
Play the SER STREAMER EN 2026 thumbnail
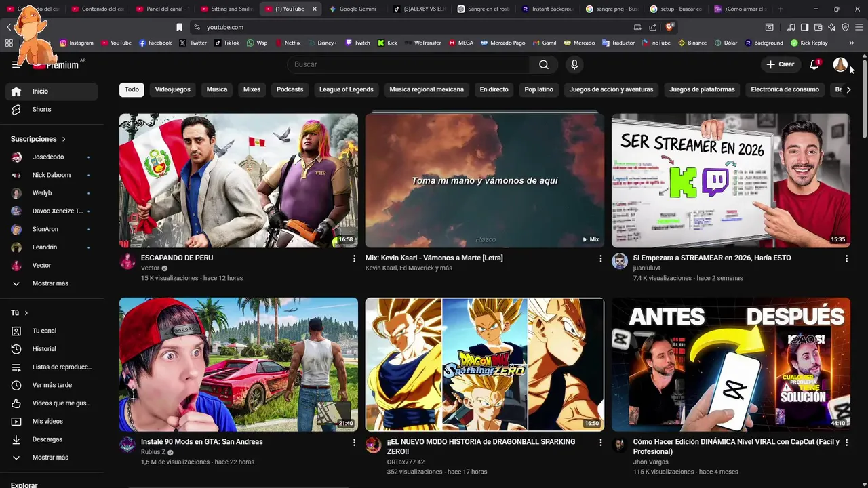click(x=731, y=180)
